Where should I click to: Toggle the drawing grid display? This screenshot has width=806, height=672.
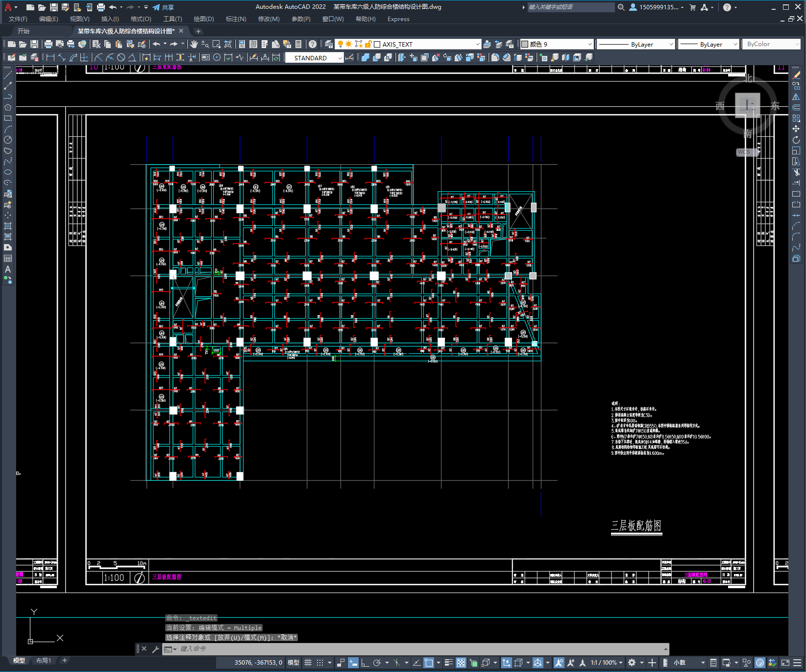(308, 663)
